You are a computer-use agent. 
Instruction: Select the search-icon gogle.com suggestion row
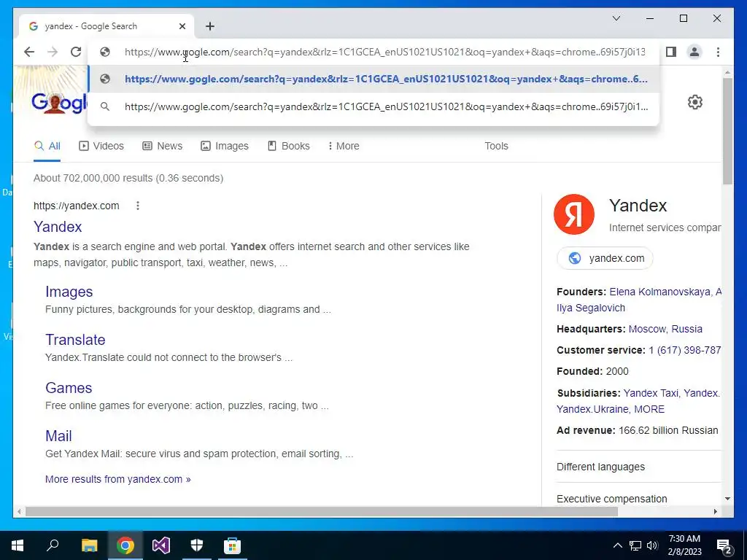374,106
